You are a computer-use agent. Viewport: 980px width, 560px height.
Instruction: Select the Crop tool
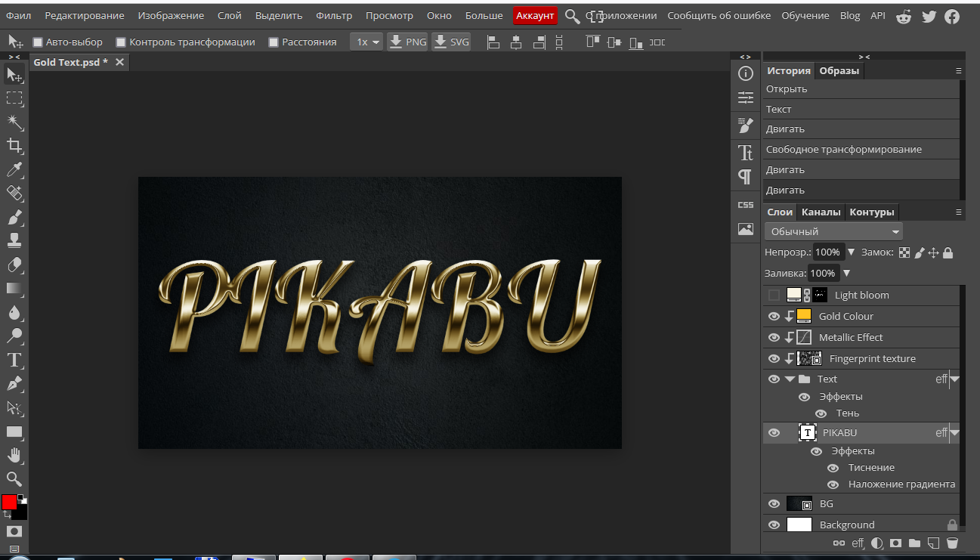[14, 145]
